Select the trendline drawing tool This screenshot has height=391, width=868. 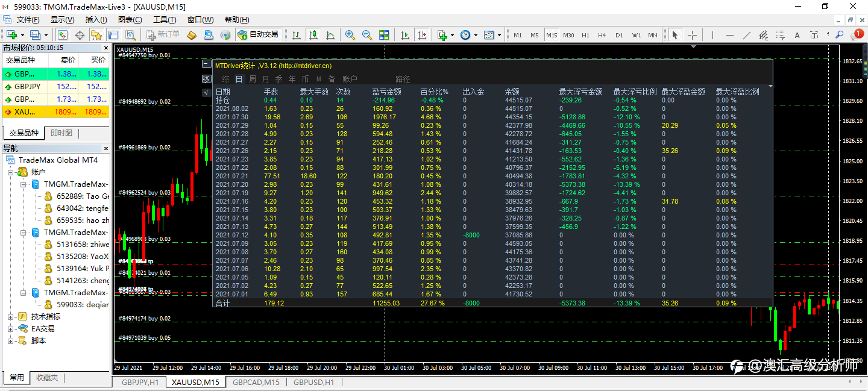pos(746,35)
